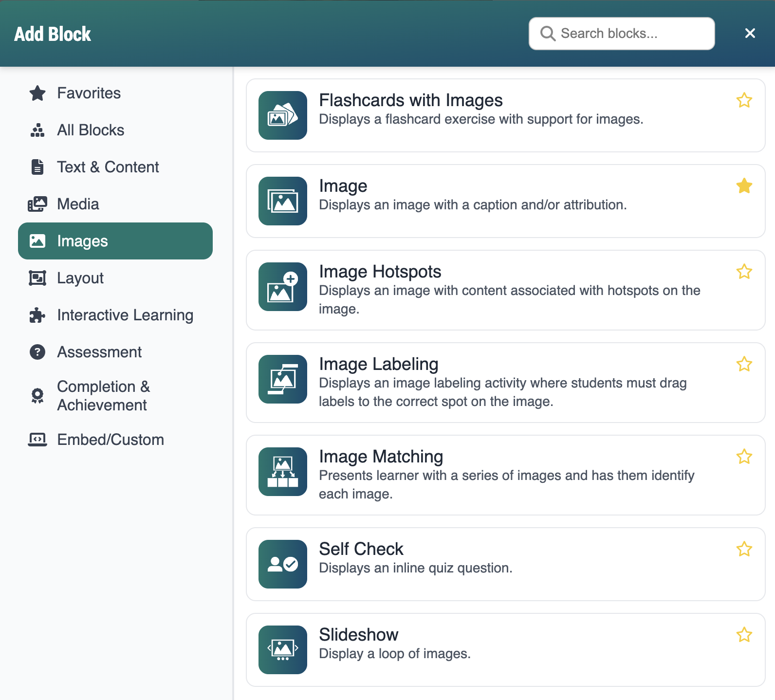Click the Embed/Custom laptop code icon
This screenshot has height=700, width=775.
[37, 440]
